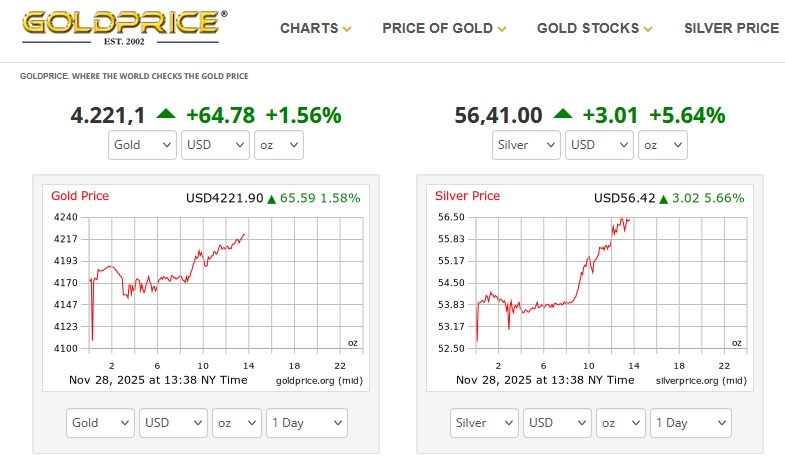
Task: Open the 1 Day range dropdown under silver chart
Action: tap(690, 423)
